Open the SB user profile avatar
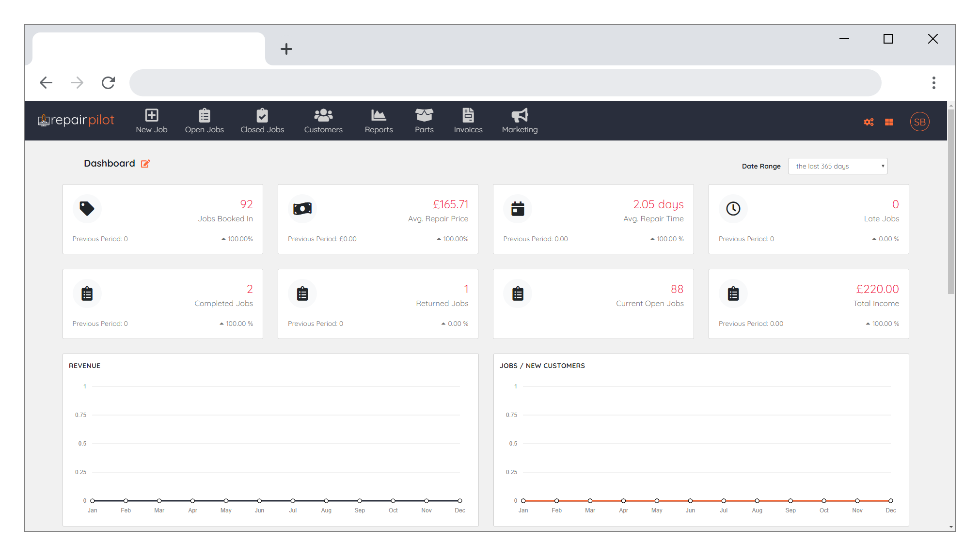 tap(919, 122)
